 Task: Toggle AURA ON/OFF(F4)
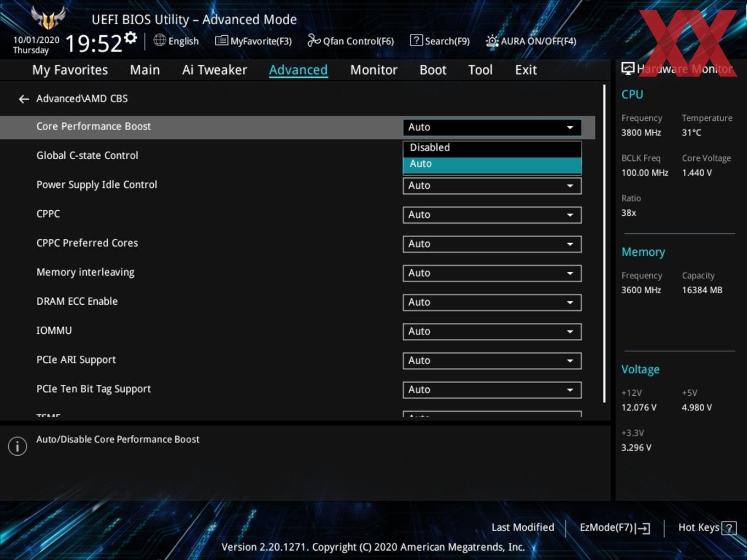click(531, 41)
